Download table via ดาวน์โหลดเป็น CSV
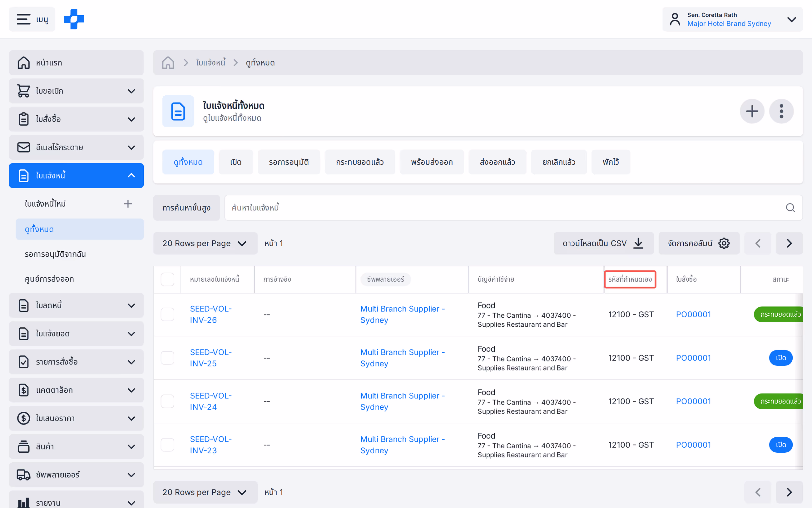The width and height of the screenshot is (812, 508). [603, 243]
